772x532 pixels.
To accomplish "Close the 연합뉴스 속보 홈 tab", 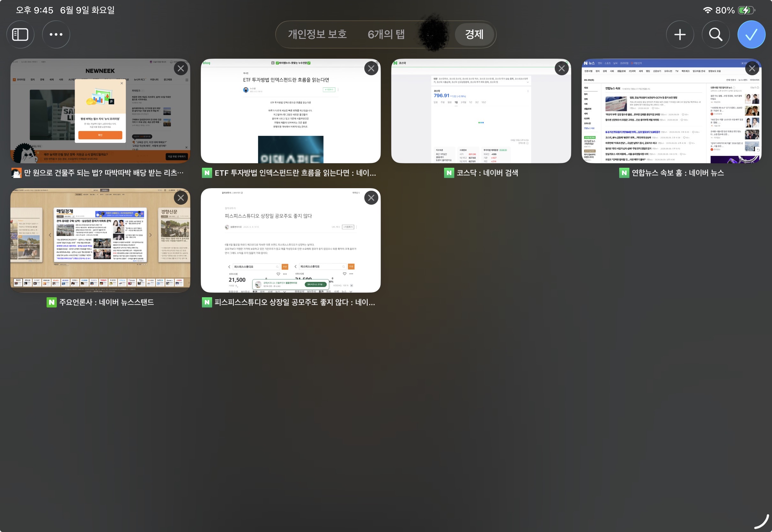I will [x=752, y=69].
